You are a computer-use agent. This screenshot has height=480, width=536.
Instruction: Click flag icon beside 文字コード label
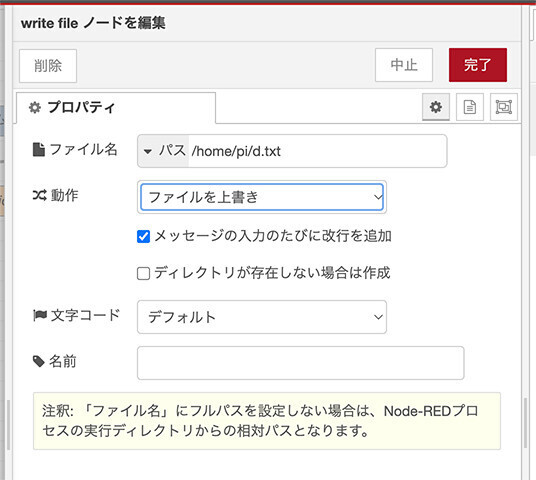pyautogui.click(x=40, y=315)
